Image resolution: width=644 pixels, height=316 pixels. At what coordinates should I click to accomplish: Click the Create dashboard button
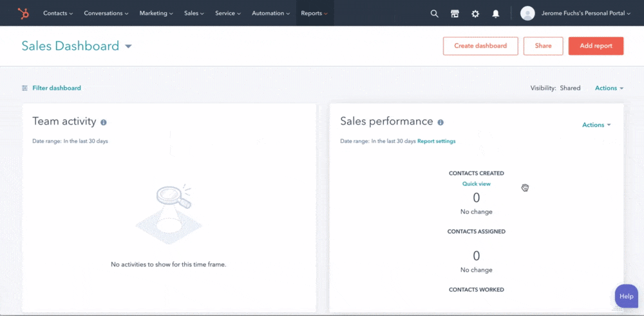[x=480, y=46]
